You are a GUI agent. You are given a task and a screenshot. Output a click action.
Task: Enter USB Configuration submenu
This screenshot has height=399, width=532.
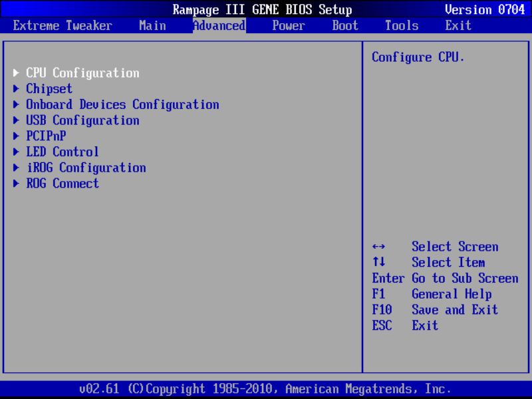(x=82, y=120)
